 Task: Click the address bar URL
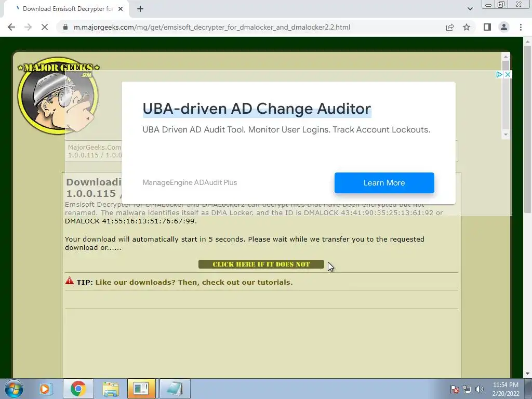[212, 27]
